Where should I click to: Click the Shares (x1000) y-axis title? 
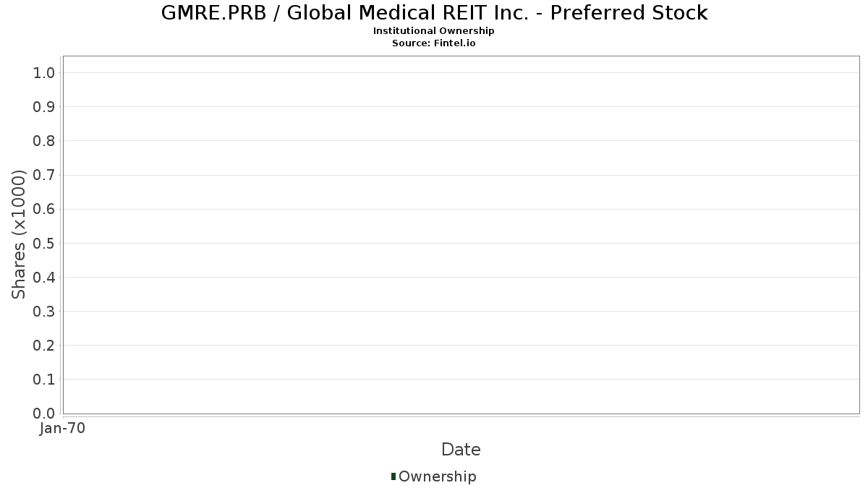tap(20, 234)
